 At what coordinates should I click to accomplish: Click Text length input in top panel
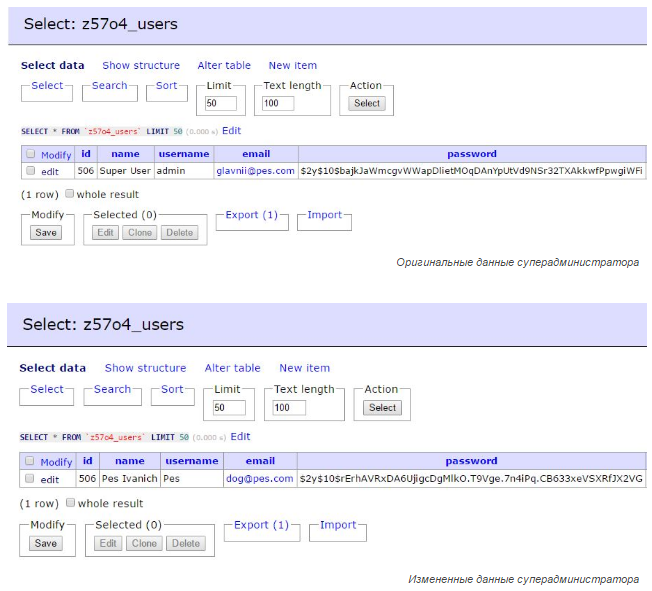tap(278, 103)
